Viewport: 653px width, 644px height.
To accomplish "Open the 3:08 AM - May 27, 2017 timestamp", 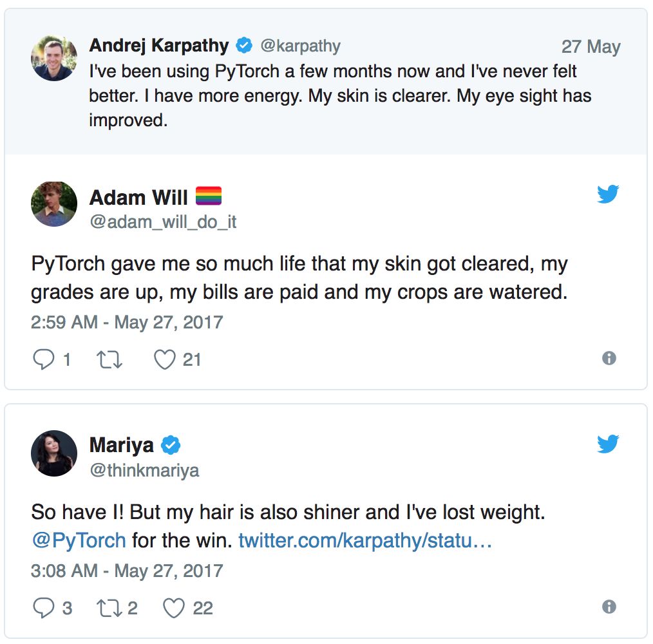I will point(127,571).
